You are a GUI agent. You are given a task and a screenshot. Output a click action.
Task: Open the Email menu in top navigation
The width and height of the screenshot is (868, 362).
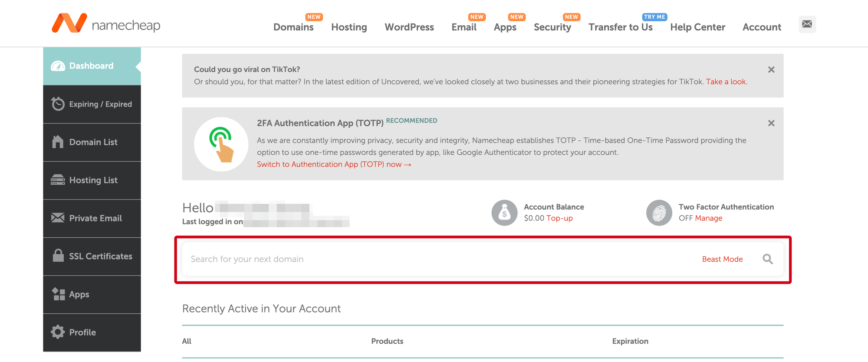(464, 27)
